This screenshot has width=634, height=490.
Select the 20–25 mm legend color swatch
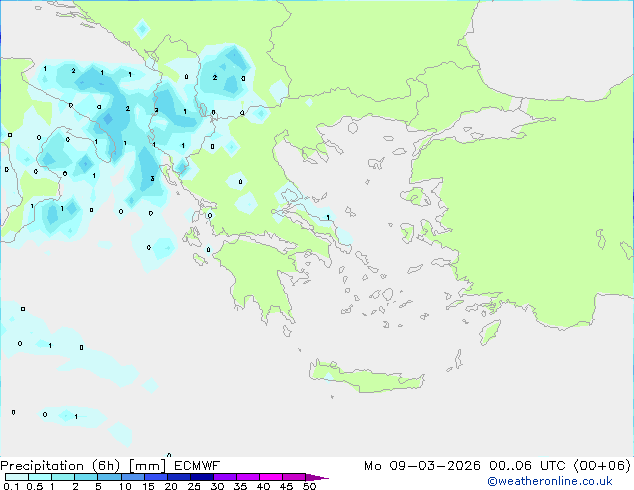[178, 477]
